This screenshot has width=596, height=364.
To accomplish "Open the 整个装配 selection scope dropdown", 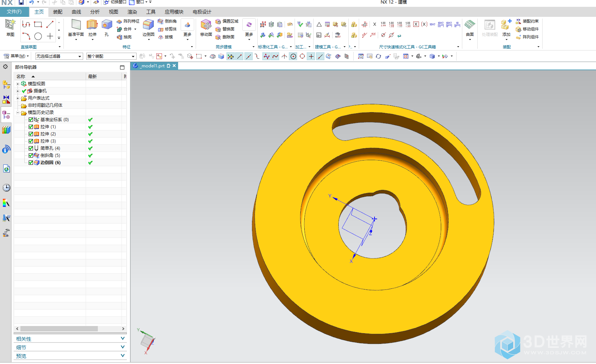I will 111,56.
